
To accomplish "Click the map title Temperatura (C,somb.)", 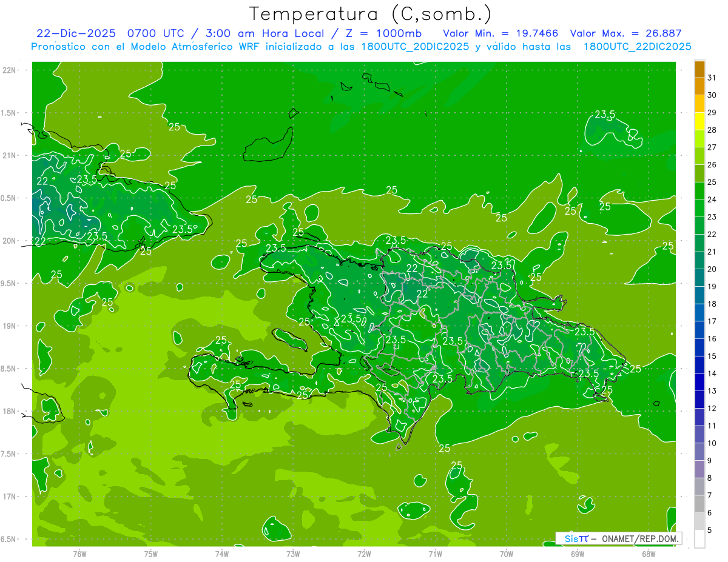I will [x=371, y=13].
